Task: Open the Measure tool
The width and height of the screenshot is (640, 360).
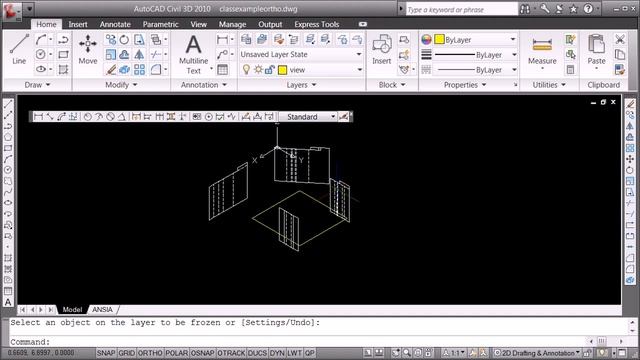Action: pos(542,51)
